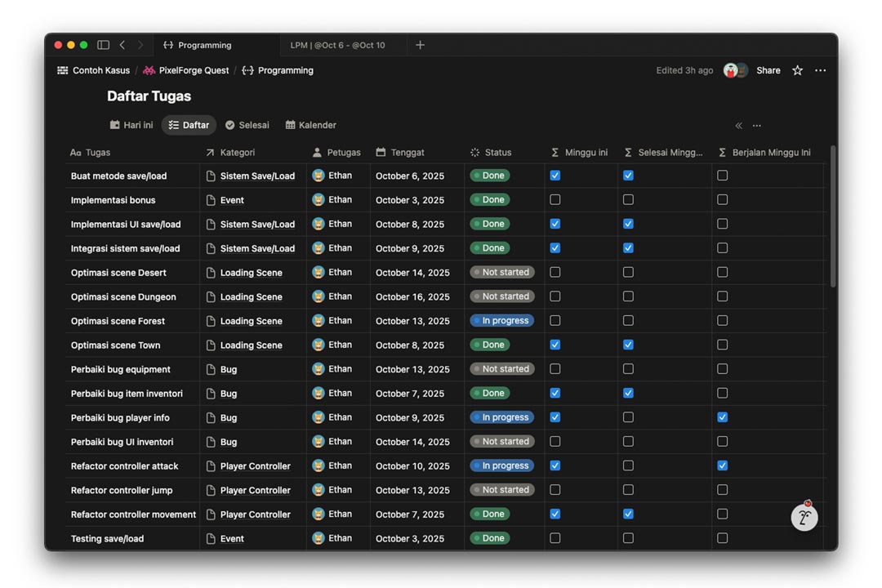Check Berjalan Minggu Ini for Implementasi bonus
882x588 pixels.
tap(722, 199)
